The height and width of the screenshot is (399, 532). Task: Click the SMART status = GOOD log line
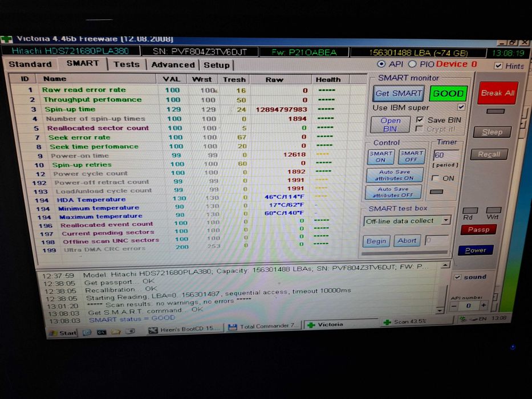(x=132, y=319)
